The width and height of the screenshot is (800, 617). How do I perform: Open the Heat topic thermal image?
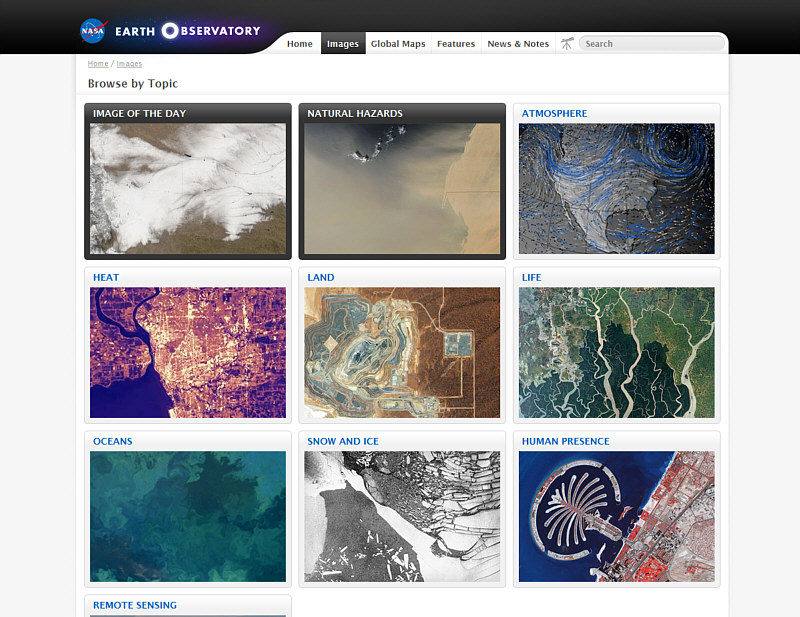[x=188, y=352]
